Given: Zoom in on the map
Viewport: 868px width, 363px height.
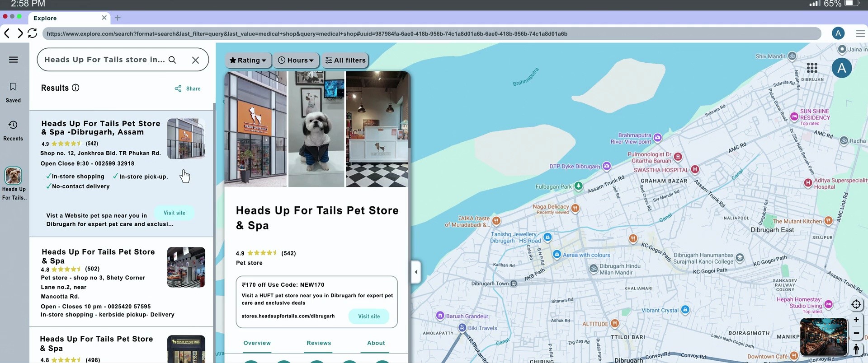Looking at the screenshot, I should pyautogui.click(x=856, y=320).
